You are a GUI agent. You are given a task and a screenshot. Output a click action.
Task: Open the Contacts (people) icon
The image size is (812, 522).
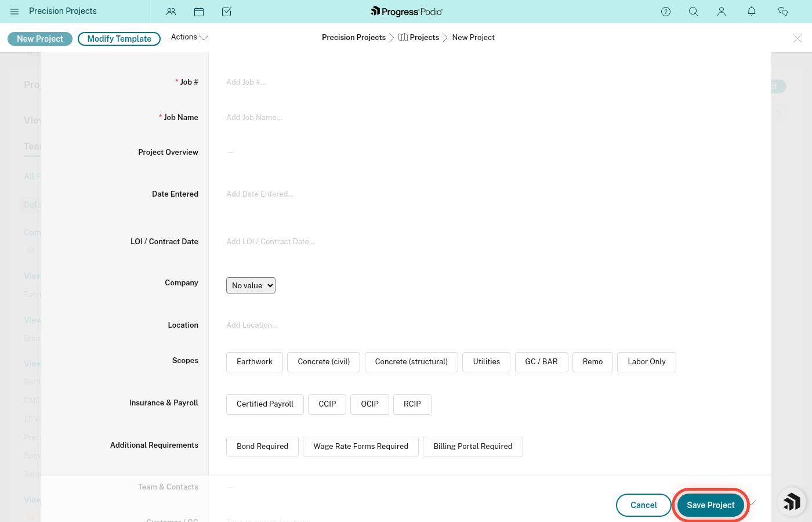tap(171, 12)
